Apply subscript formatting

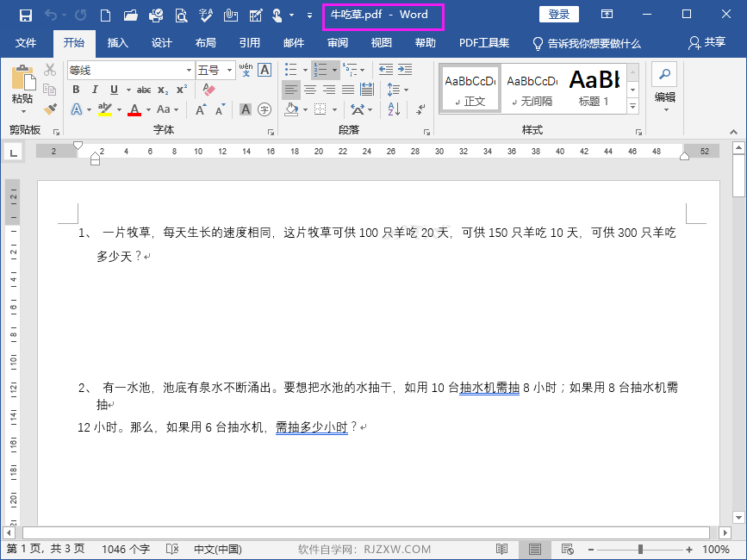click(x=161, y=90)
